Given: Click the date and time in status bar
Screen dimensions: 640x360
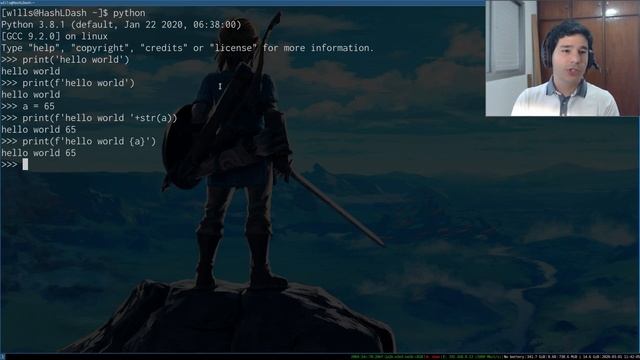Looking at the screenshot, I should (622, 357).
